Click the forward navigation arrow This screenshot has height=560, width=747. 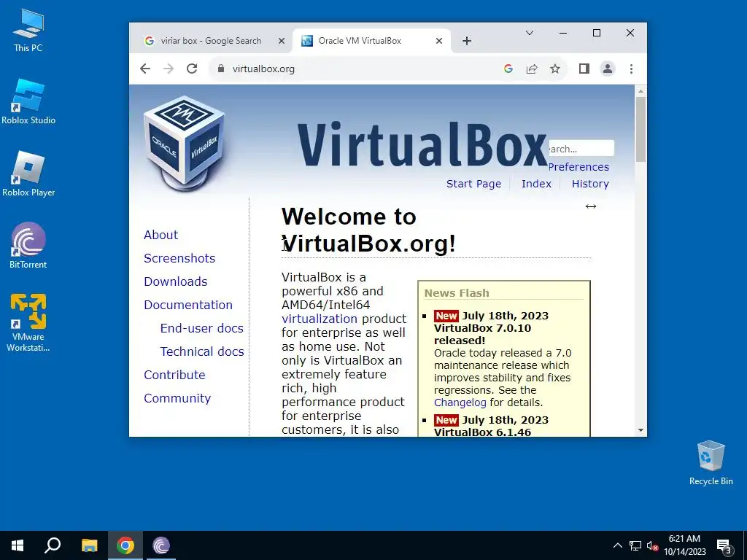click(169, 69)
